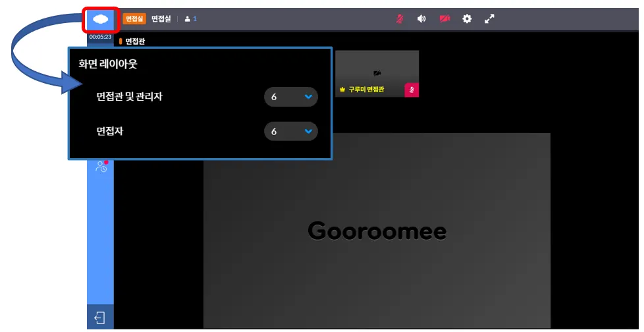Open the settings gear
644x332 pixels.
pos(467,19)
